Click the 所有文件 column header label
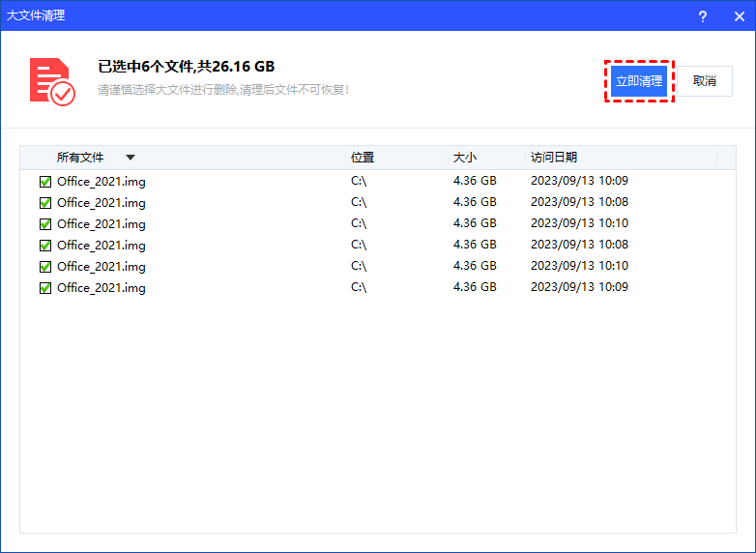This screenshot has height=553, width=756. (80, 158)
